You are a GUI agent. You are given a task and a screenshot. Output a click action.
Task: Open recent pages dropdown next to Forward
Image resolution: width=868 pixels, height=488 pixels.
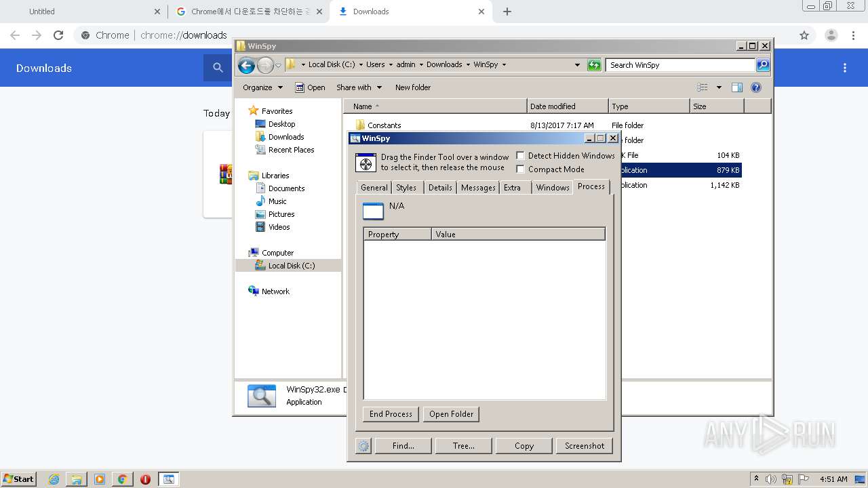pos(278,65)
